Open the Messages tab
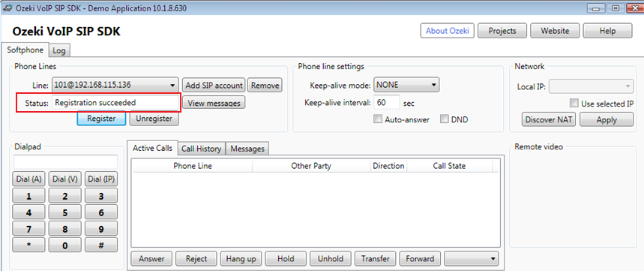 click(247, 149)
